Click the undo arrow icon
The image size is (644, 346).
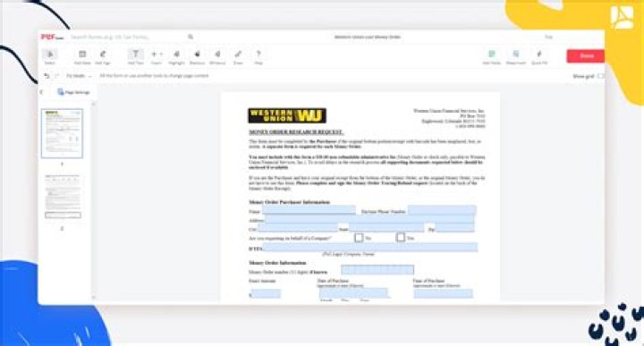(x=47, y=76)
